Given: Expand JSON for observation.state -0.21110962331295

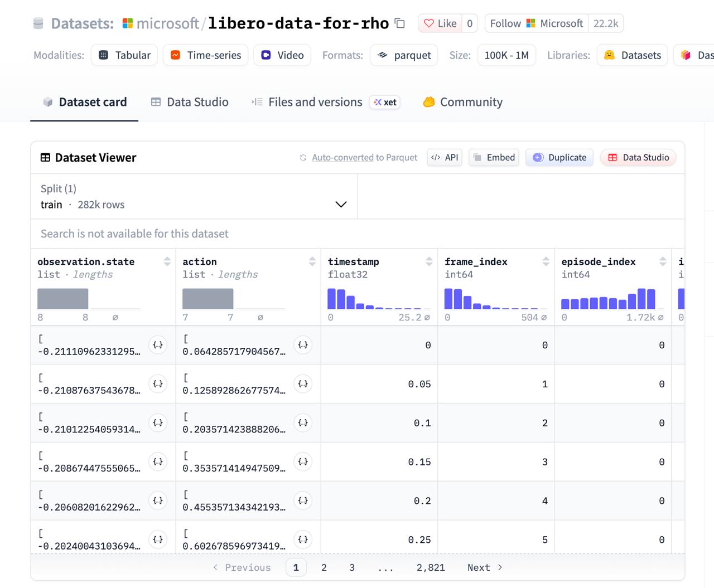Looking at the screenshot, I should 158,345.
